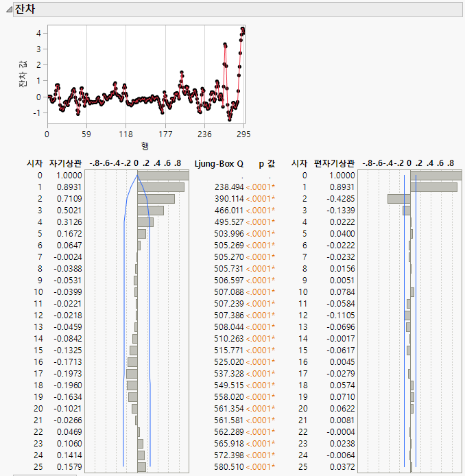The image size is (465, 476).
Task: Click the first 시차 column header
Action: coord(34,164)
